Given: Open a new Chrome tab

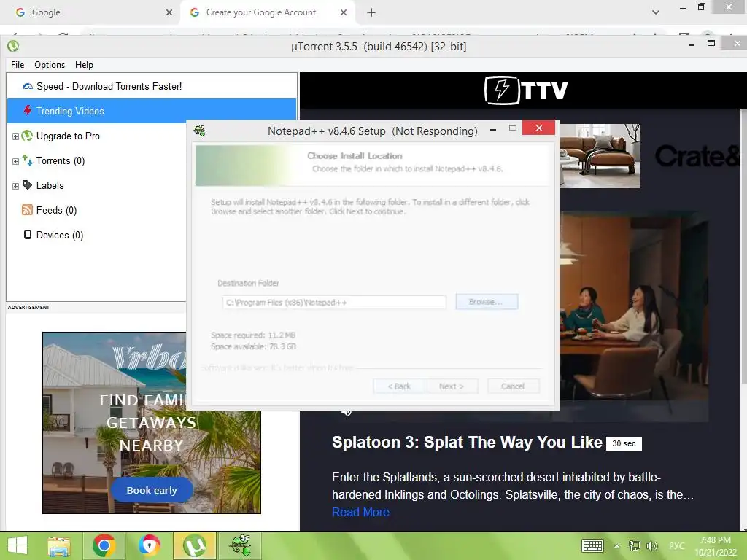Looking at the screenshot, I should [x=371, y=13].
